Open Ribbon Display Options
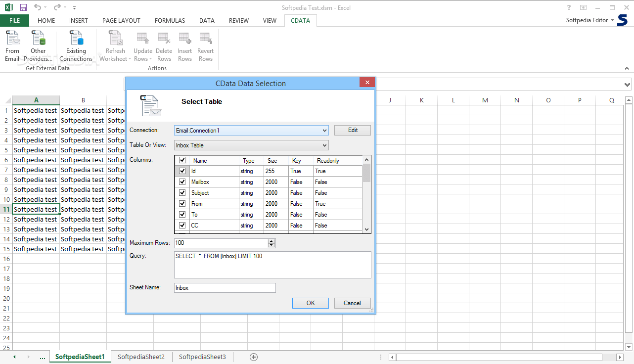634x364 pixels. click(x=584, y=7)
